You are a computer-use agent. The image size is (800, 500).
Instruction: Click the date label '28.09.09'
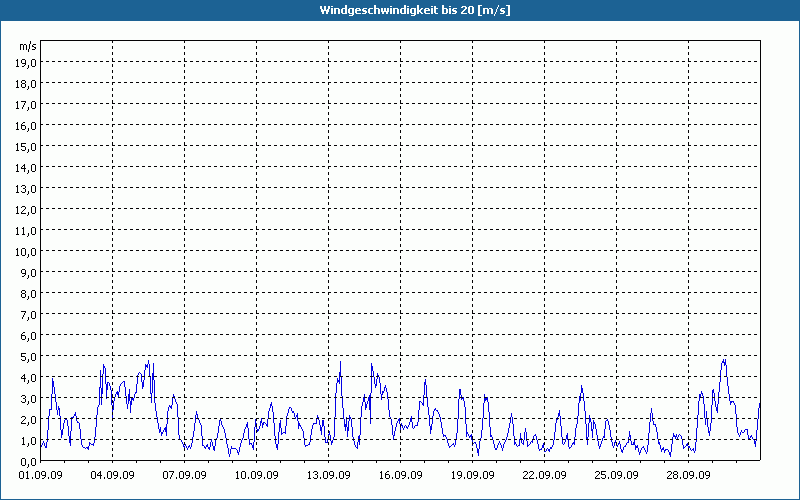tap(688, 475)
